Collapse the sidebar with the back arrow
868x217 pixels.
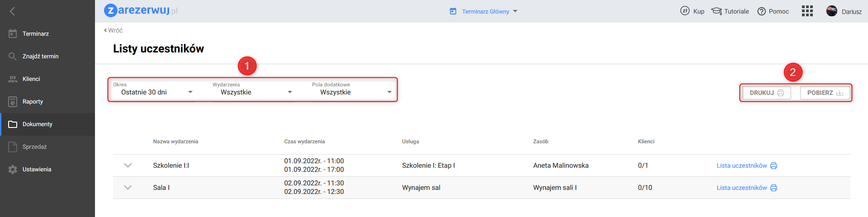click(12, 11)
